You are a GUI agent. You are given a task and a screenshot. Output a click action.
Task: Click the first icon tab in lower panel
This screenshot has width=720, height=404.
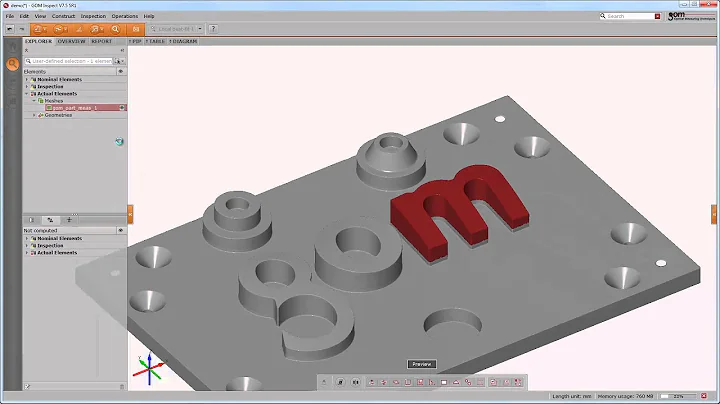pyautogui.click(x=32, y=220)
